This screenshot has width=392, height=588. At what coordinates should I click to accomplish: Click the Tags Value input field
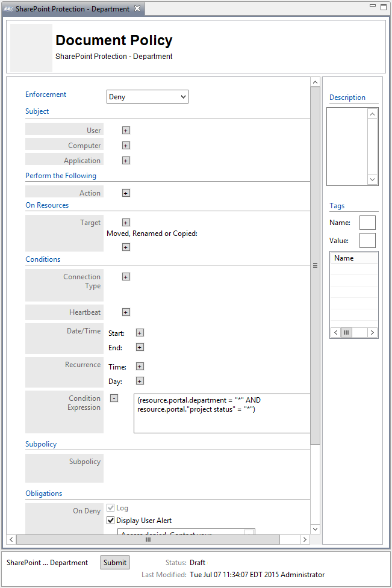(368, 241)
